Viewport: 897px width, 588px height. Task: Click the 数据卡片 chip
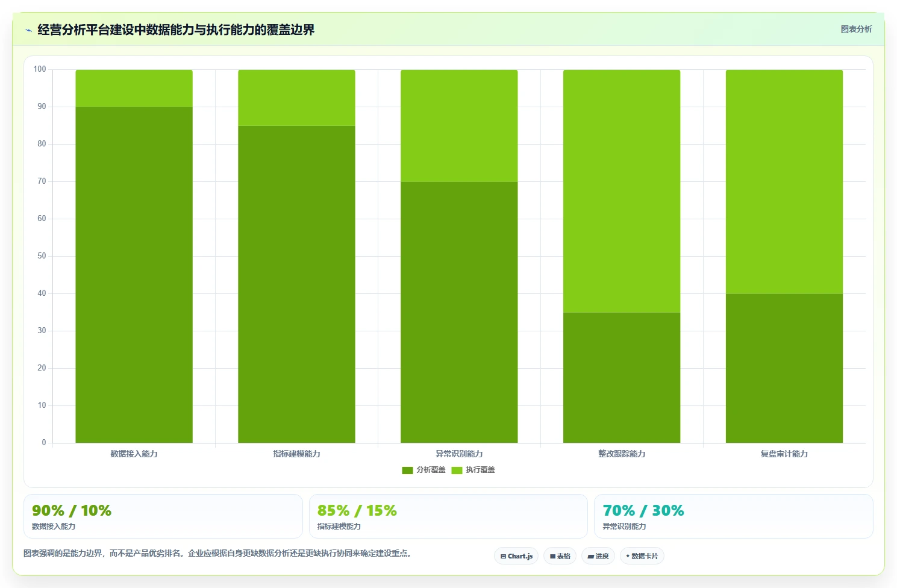(x=642, y=556)
